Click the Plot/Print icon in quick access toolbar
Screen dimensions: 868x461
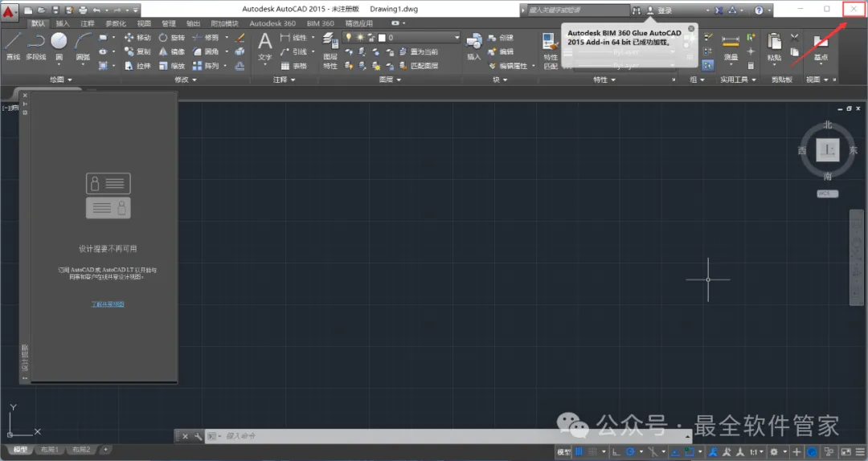coord(83,10)
